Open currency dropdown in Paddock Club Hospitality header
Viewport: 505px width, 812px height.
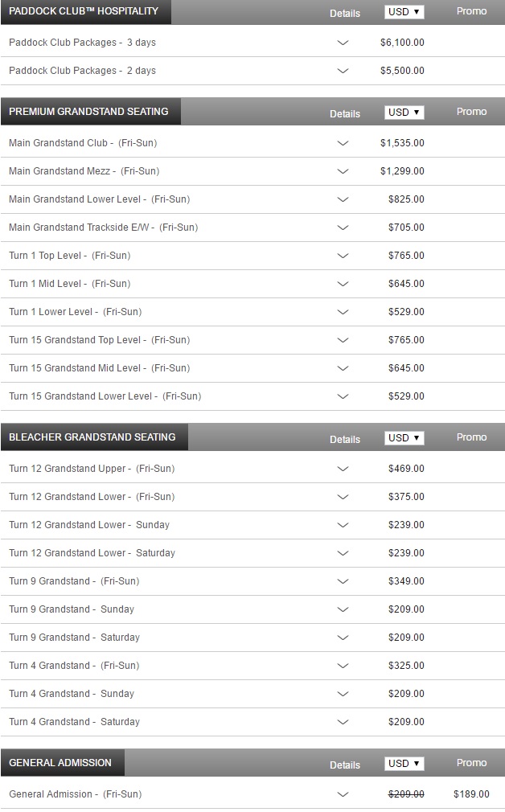click(404, 12)
